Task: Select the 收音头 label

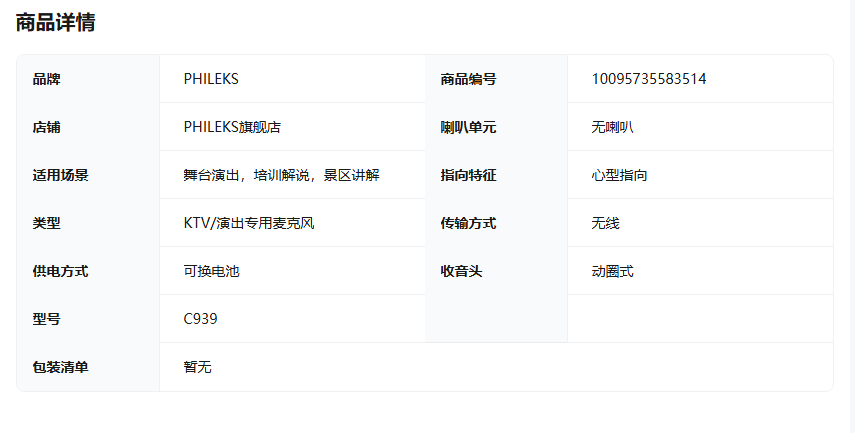Action: coord(461,271)
